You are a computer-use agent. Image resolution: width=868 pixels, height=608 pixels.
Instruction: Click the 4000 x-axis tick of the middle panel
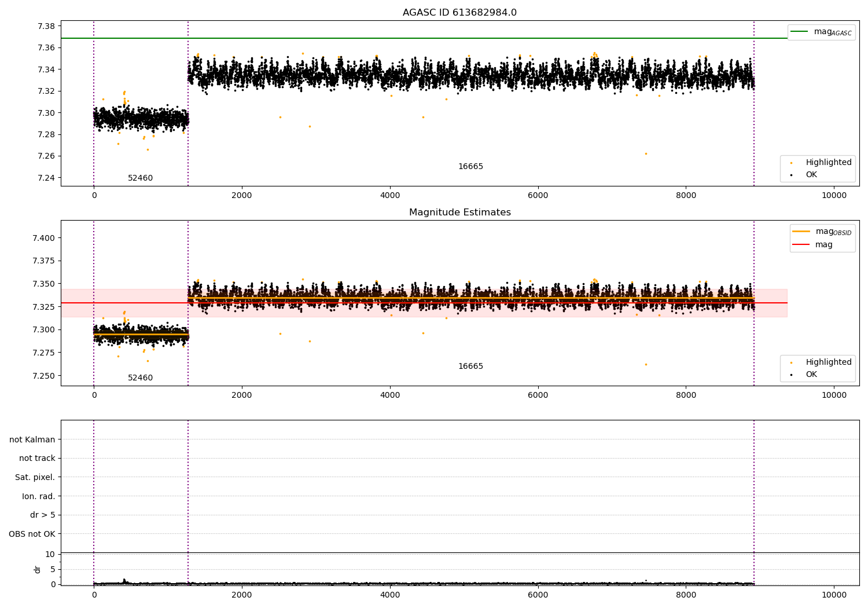point(390,395)
